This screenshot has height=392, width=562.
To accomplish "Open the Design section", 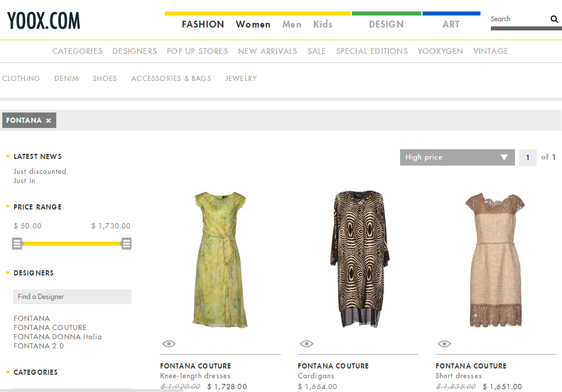I will click(386, 24).
